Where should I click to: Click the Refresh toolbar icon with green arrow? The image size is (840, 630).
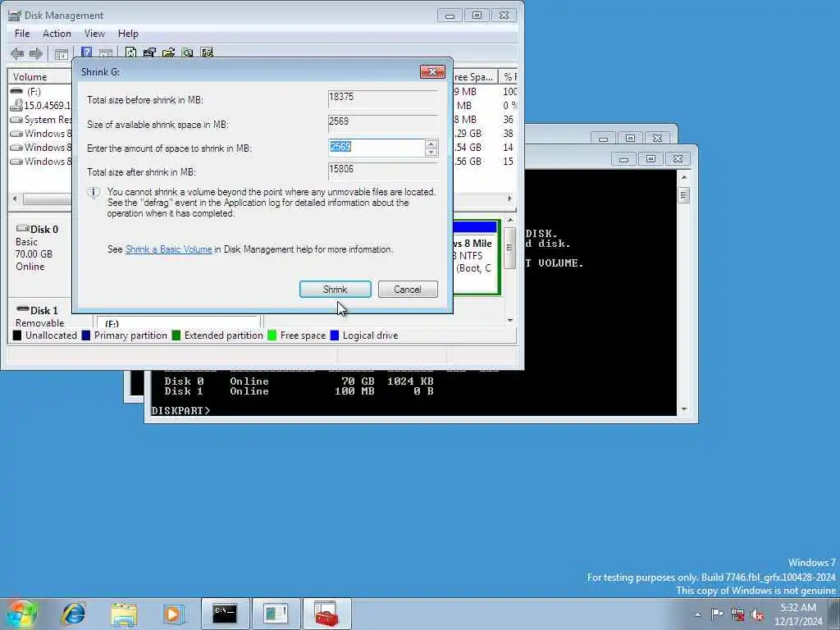tap(130, 52)
